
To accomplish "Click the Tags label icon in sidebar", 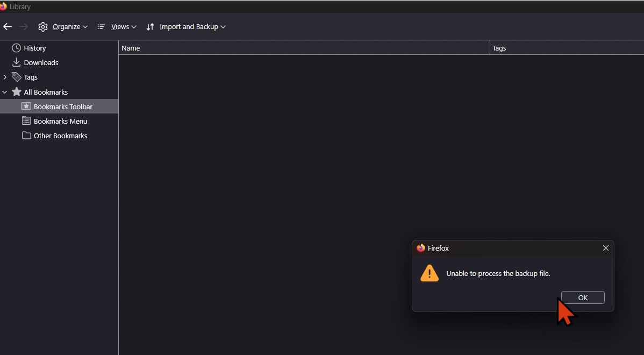I will (17, 77).
